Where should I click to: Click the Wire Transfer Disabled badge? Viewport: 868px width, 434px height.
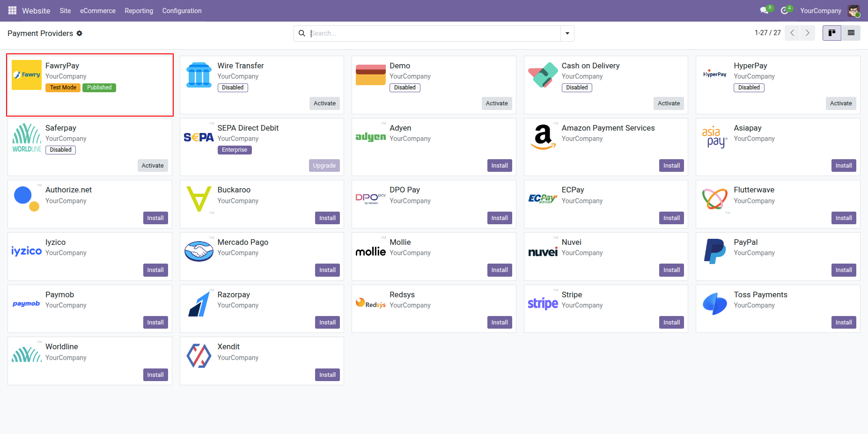click(x=233, y=88)
